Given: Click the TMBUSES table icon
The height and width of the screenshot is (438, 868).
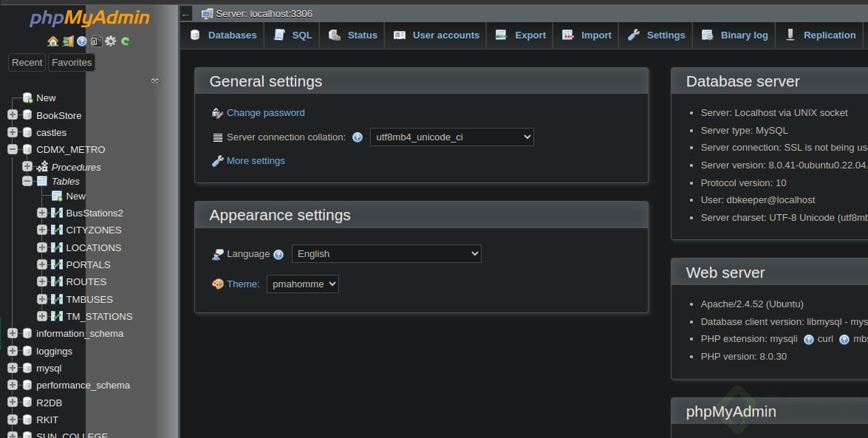Looking at the screenshot, I should tap(56, 299).
